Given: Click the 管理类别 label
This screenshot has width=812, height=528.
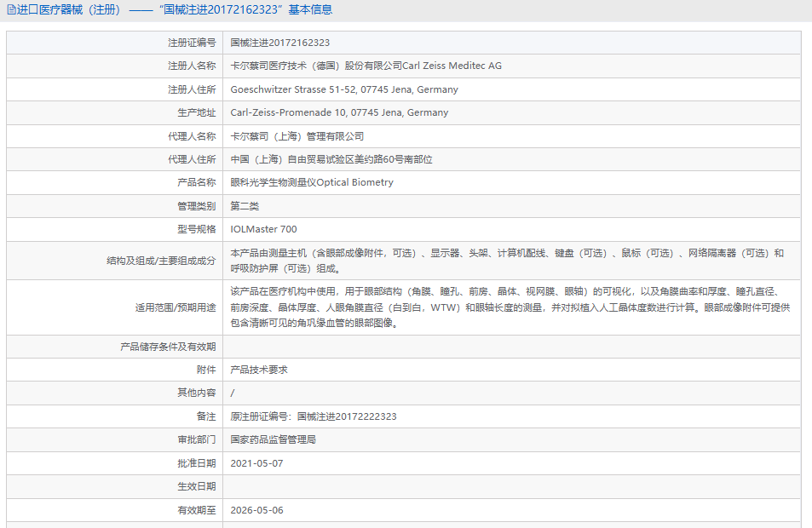Looking at the screenshot, I should coord(196,206).
